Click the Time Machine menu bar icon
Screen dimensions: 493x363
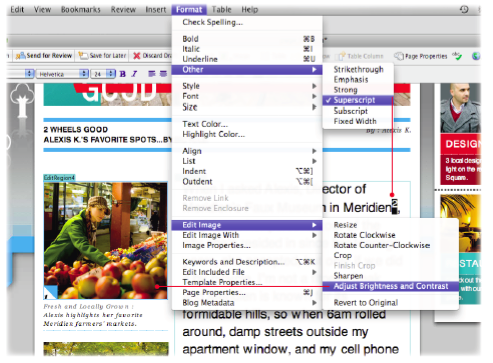tap(464, 9)
